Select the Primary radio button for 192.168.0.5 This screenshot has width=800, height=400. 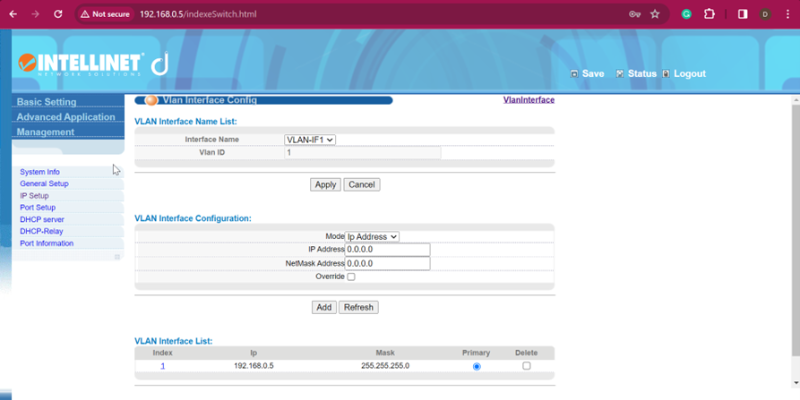(476, 366)
